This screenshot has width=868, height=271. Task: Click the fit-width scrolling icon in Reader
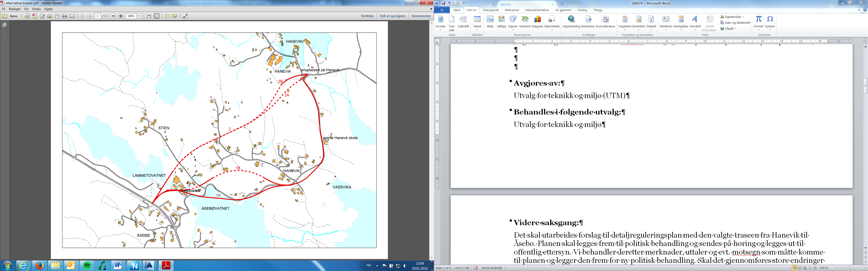tap(149, 16)
